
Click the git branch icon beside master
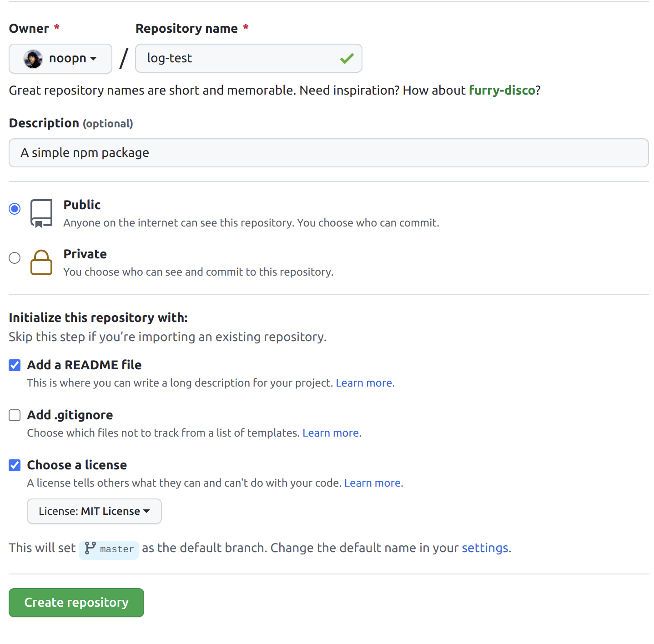(x=90, y=548)
